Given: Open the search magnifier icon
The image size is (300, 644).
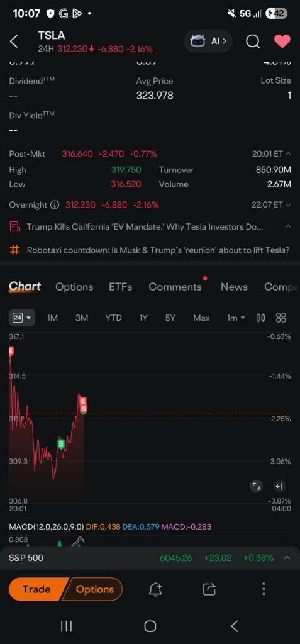Looking at the screenshot, I should click(x=253, y=41).
